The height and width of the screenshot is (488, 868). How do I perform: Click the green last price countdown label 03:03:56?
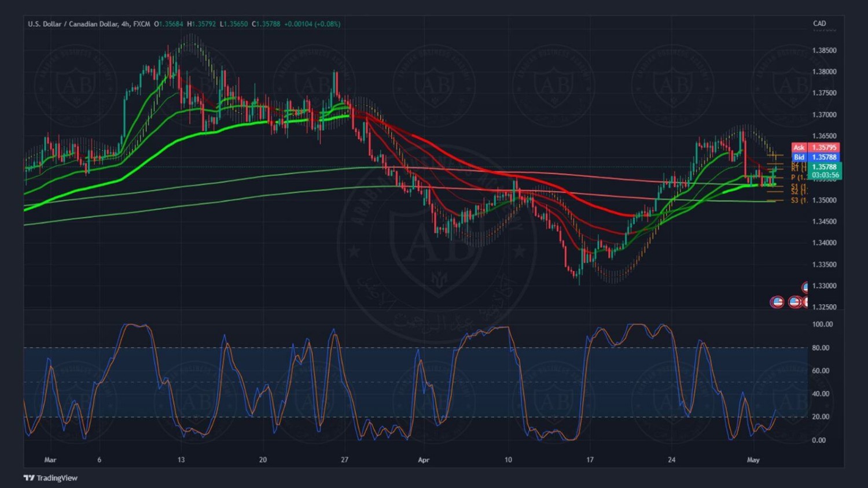825,175
